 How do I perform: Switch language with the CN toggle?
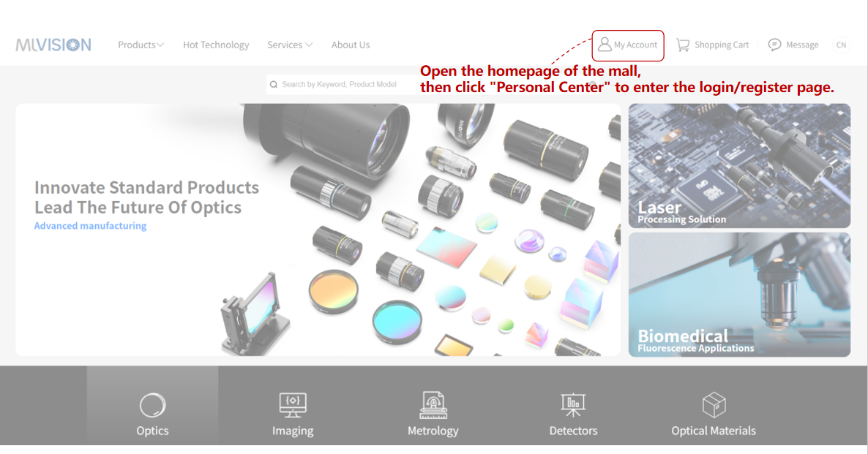click(841, 45)
